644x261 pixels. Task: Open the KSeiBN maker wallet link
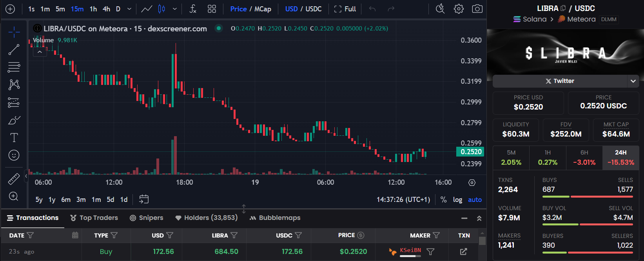(x=410, y=250)
